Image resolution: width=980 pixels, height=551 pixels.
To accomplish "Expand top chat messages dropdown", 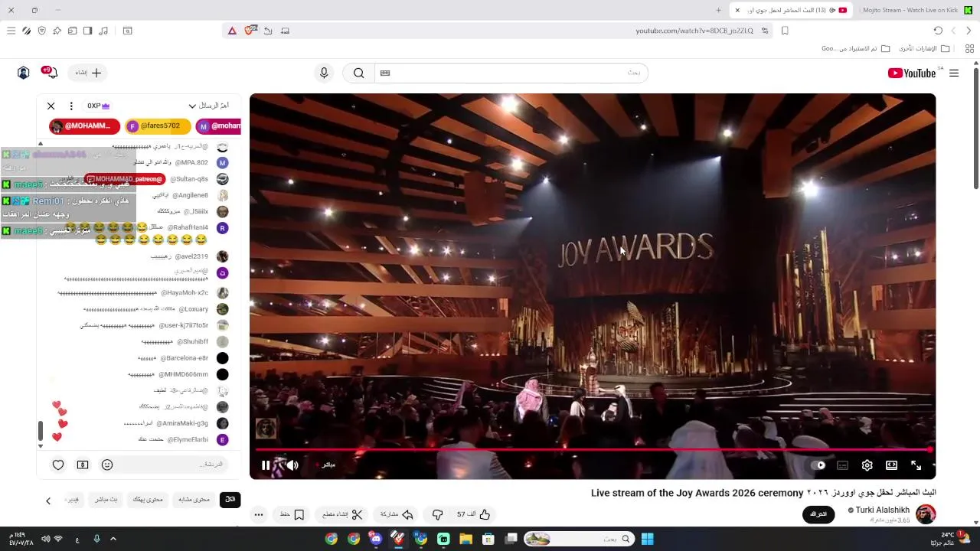I will coord(208,106).
